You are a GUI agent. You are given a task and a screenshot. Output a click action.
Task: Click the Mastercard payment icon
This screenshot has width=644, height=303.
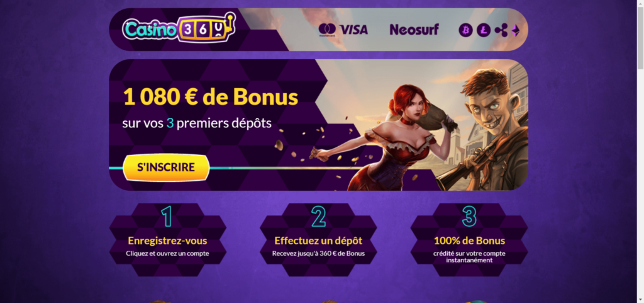pyautogui.click(x=327, y=30)
